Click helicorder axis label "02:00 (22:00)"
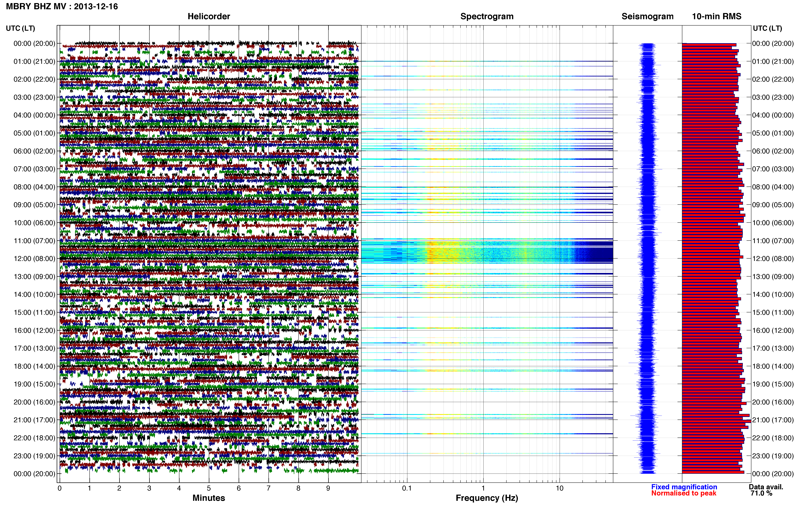Image resolution: width=812 pixels, height=508 pixels. click(x=34, y=79)
